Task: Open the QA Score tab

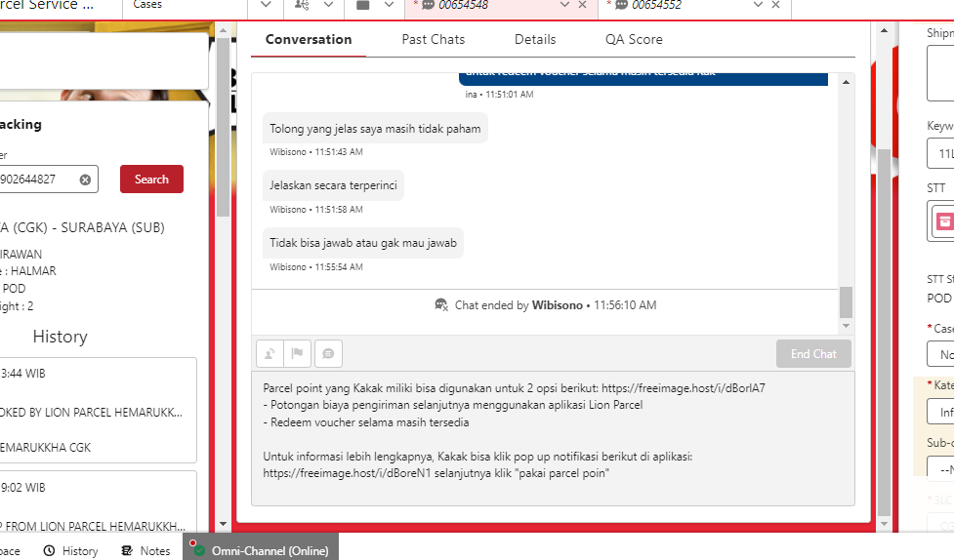Action: 634,40
